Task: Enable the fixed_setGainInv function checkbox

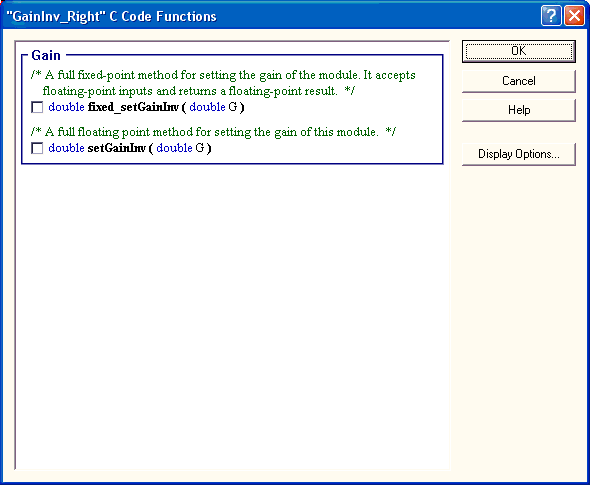Action: 37,108
